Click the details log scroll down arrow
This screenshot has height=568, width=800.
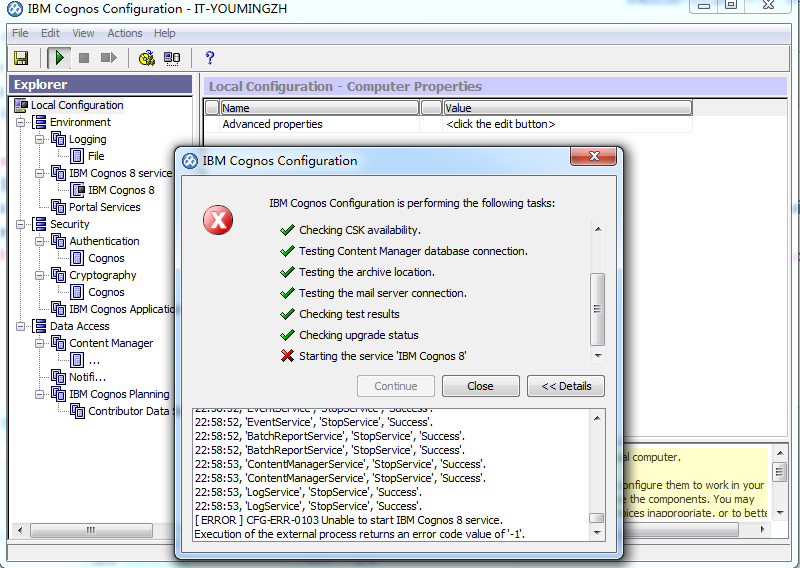pyautogui.click(x=597, y=532)
